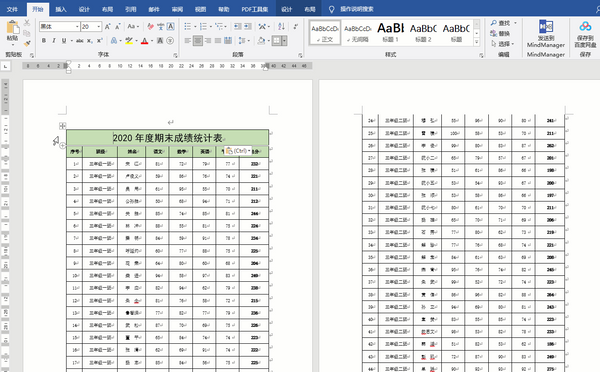600x372 pixels.
Task: Open the Sort A-Z icon
Action: (x=281, y=26)
